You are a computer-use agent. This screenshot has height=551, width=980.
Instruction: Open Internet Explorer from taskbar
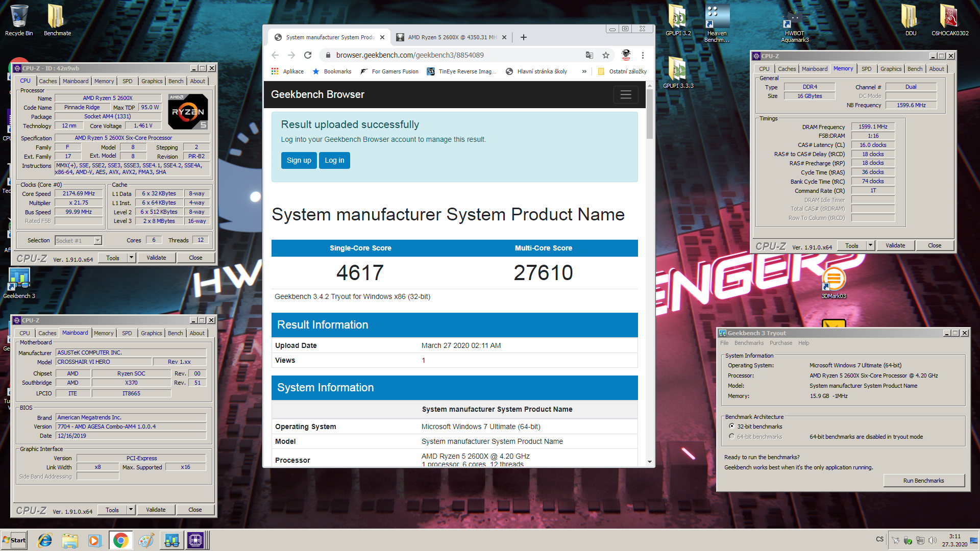click(45, 540)
